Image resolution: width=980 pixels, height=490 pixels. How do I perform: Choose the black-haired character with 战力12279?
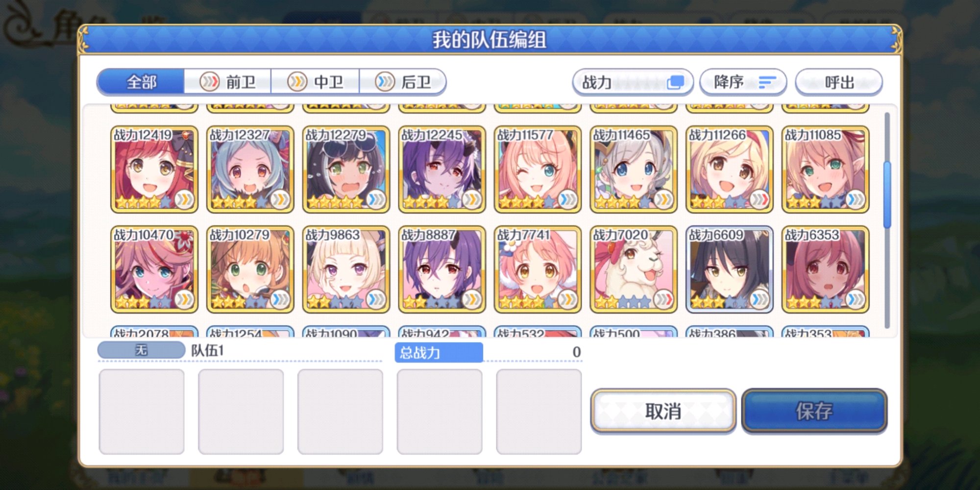pos(346,169)
